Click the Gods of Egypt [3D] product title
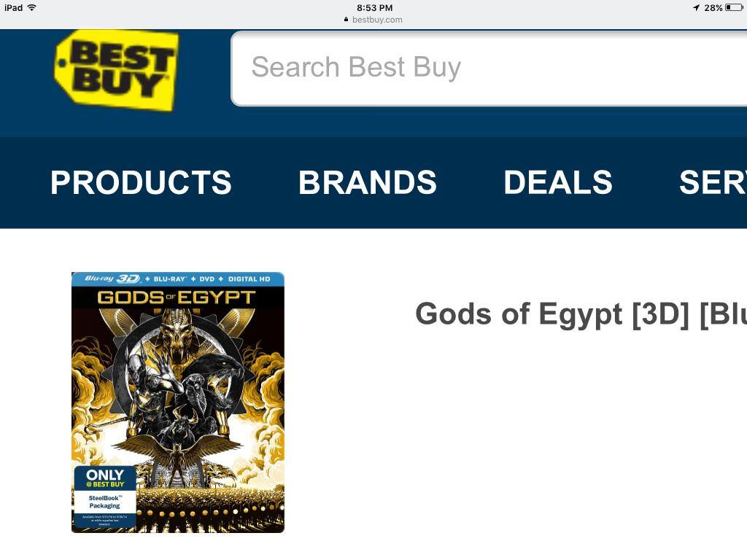 (581, 314)
